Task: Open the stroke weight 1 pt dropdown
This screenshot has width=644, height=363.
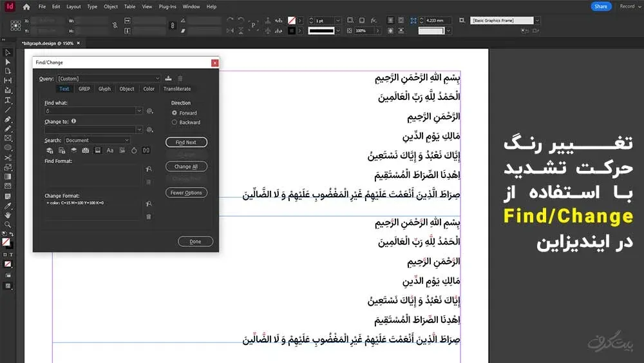Action: 337,21
